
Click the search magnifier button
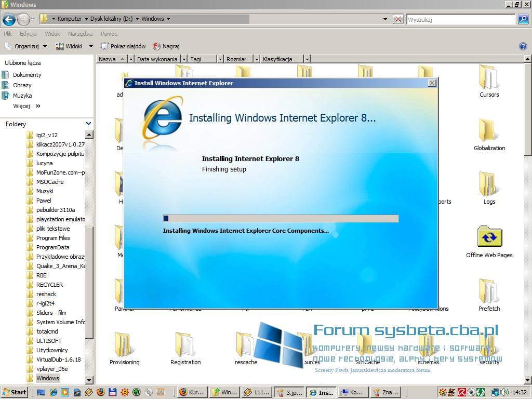point(523,19)
